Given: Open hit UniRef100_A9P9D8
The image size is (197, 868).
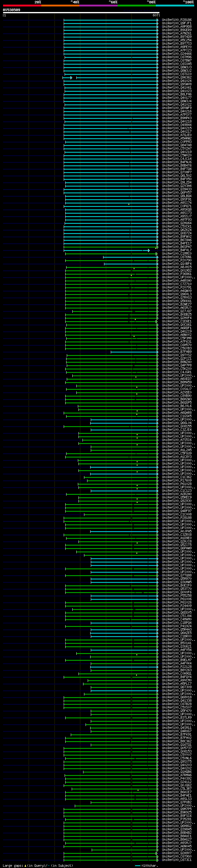Looking at the screenshot, I should 177,26.
